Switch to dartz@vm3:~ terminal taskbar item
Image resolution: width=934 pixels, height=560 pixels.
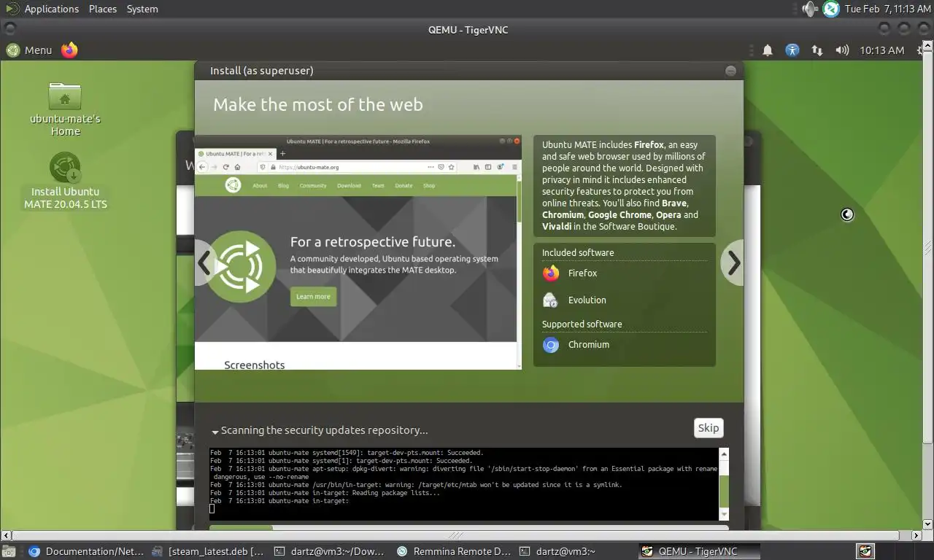click(x=575, y=551)
